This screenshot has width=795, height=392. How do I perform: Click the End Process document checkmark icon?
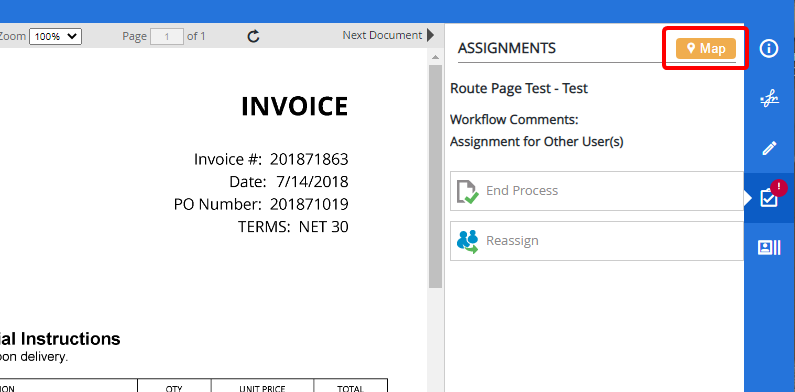click(x=467, y=191)
